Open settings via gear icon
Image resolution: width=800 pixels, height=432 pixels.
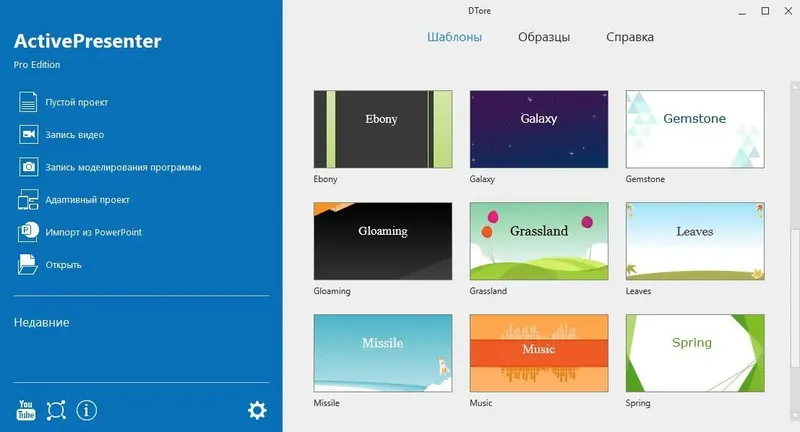(257, 410)
